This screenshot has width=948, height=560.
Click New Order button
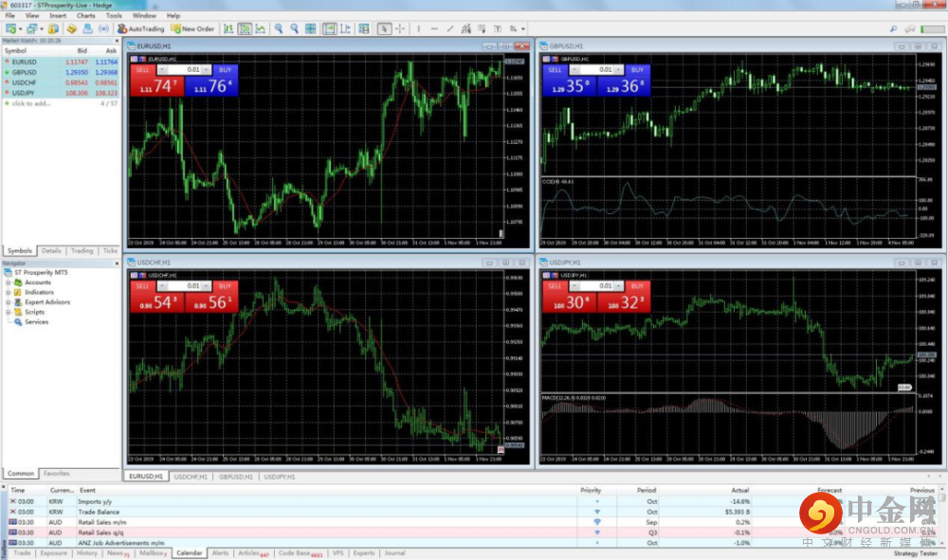192,28
